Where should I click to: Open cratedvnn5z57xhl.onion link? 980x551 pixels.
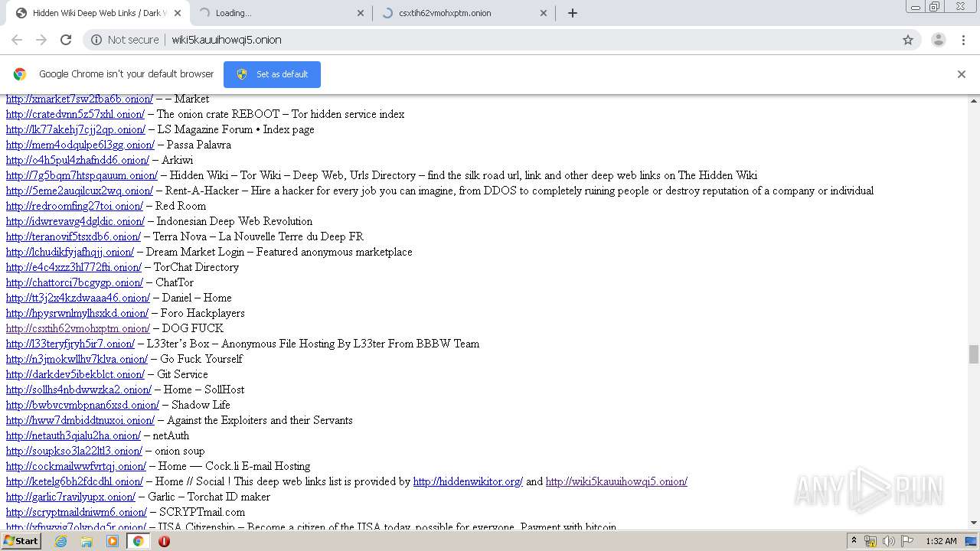coord(75,114)
